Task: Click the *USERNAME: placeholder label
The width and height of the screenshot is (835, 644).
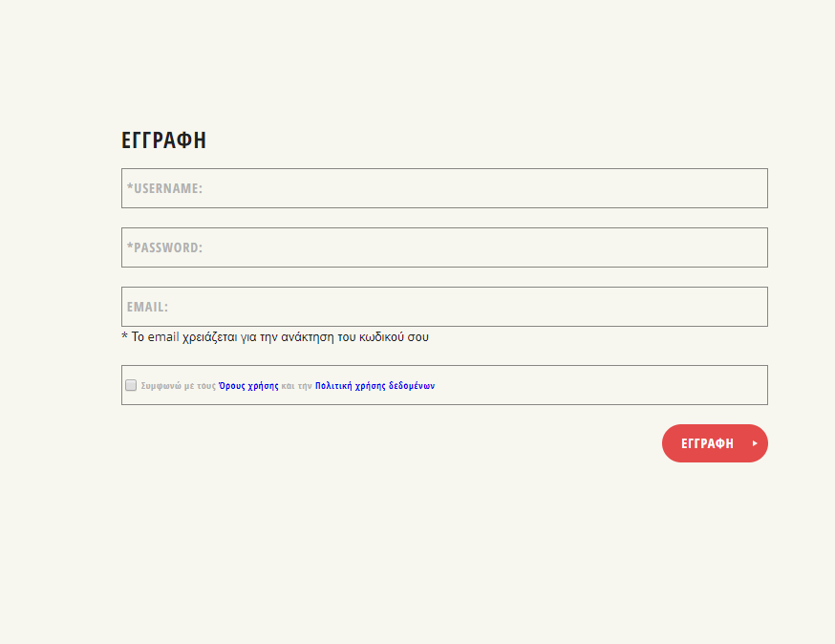Action: pyautogui.click(x=164, y=188)
